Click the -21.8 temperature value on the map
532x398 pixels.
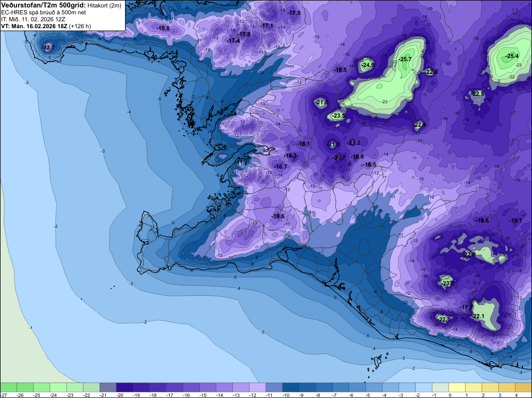click(321, 103)
